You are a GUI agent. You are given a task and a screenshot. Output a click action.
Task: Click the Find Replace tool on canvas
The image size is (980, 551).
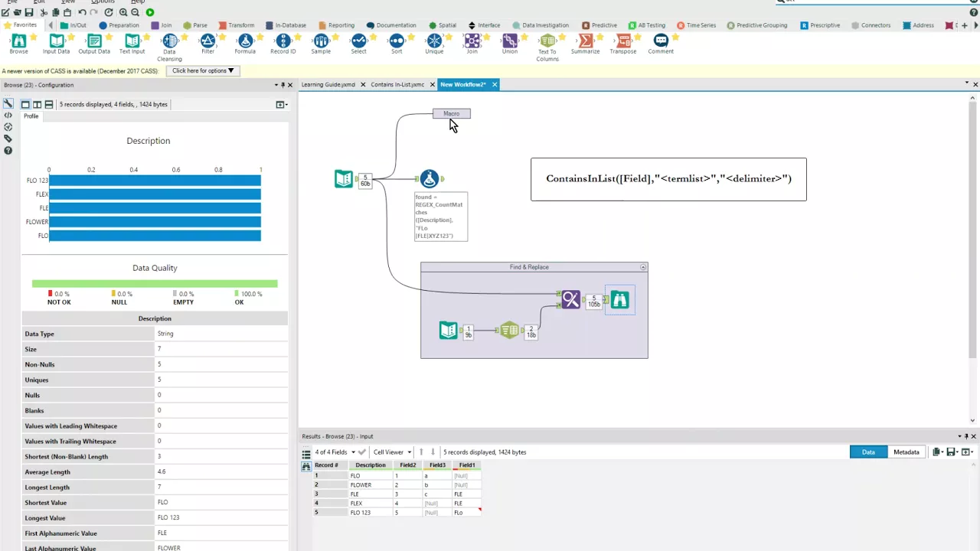pos(570,299)
